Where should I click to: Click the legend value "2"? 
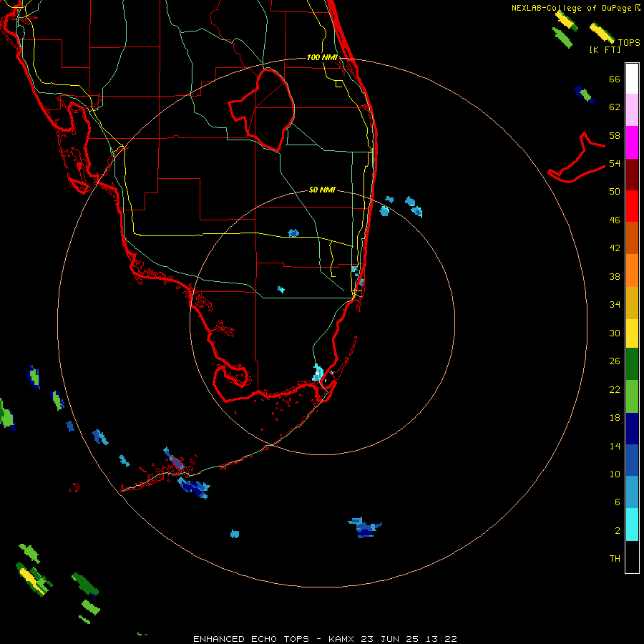(x=618, y=530)
